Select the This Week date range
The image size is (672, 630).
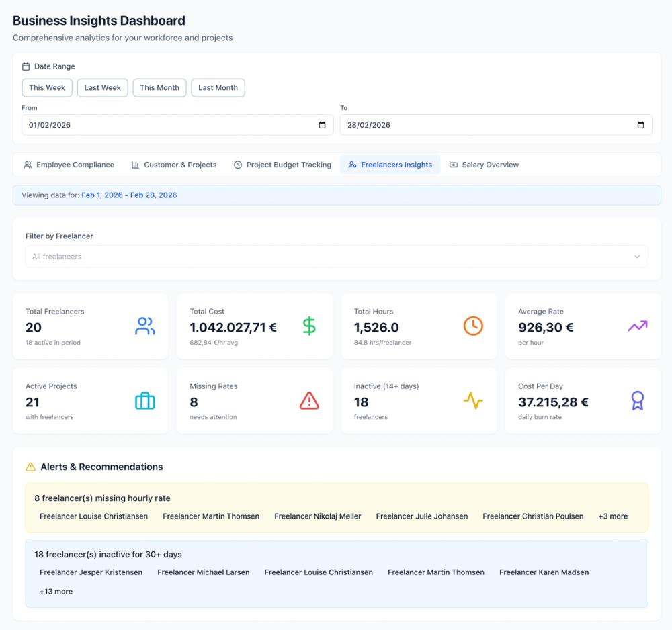click(47, 88)
